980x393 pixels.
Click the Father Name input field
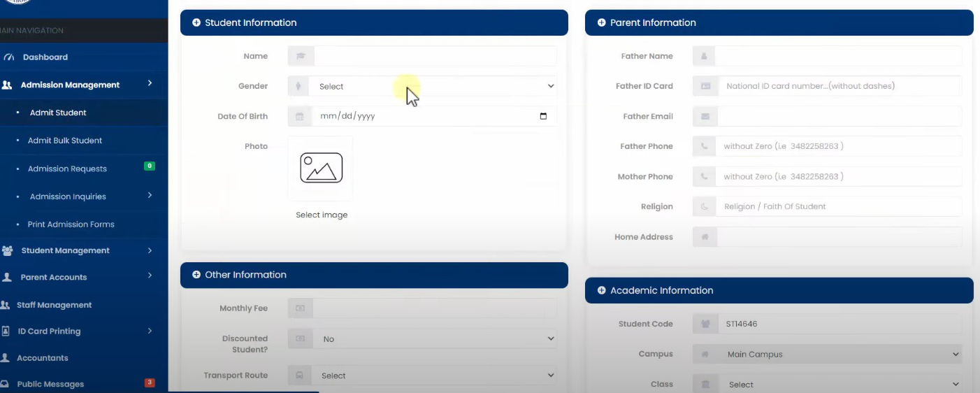(x=839, y=56)
